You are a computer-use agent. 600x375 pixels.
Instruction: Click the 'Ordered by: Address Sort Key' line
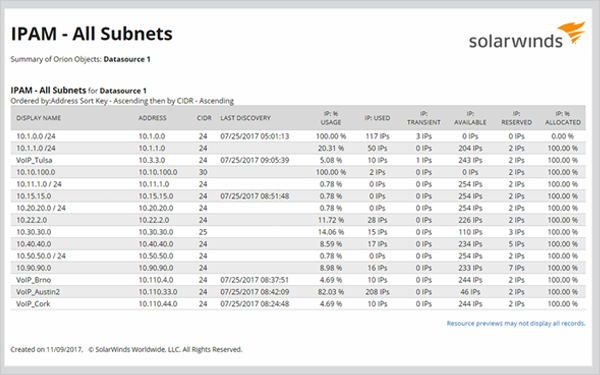122,101
